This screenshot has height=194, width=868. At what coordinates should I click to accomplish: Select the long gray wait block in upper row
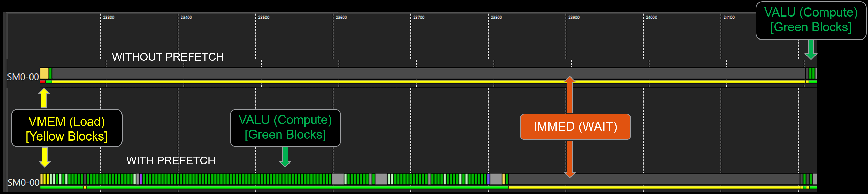pyautogui.click(x=429, y=73)
